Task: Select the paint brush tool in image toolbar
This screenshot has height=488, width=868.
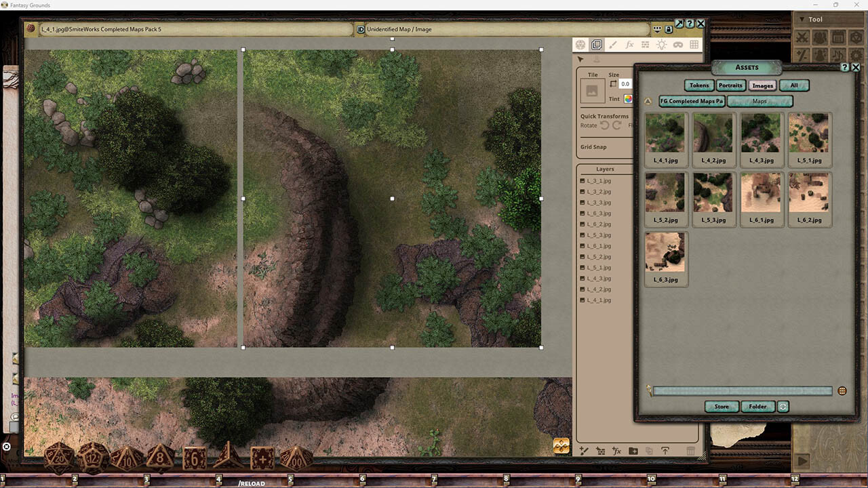Action: pyautogui.click(x=613, y=45)
